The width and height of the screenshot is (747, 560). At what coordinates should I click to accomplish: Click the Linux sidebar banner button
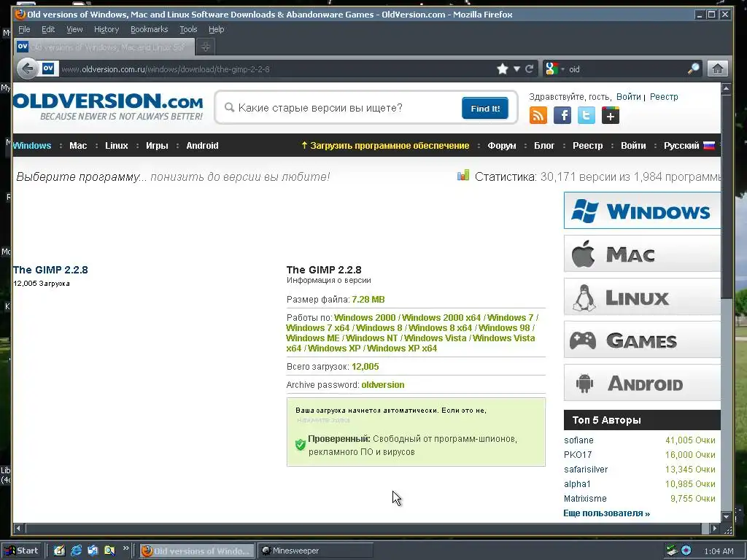642,297
